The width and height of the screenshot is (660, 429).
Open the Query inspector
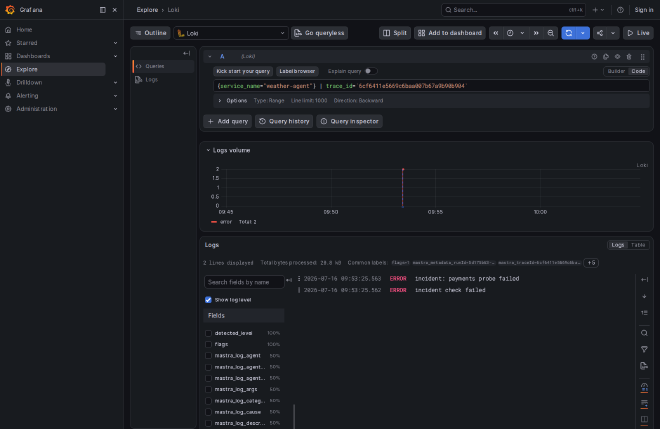coord(349,121)
